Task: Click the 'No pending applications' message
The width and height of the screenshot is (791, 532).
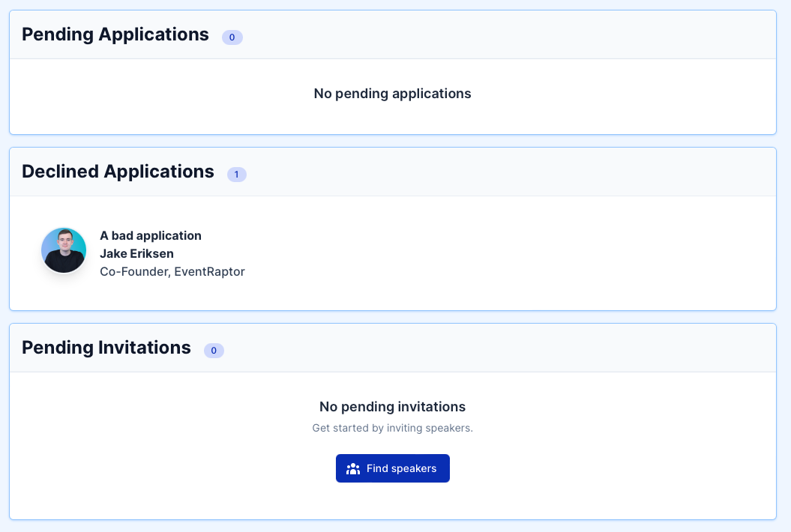Action: coord(392,94)
